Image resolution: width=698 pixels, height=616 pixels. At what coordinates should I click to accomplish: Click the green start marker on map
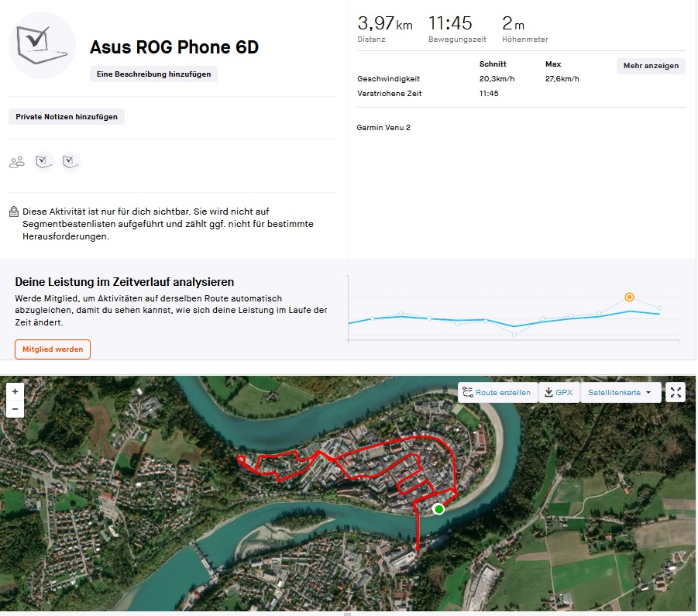439,508
